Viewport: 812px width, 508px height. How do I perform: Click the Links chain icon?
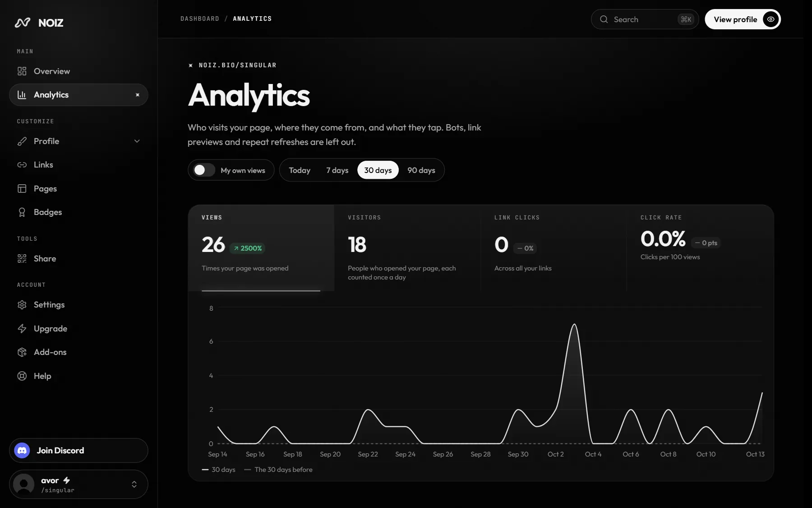[x=22, y=165]
